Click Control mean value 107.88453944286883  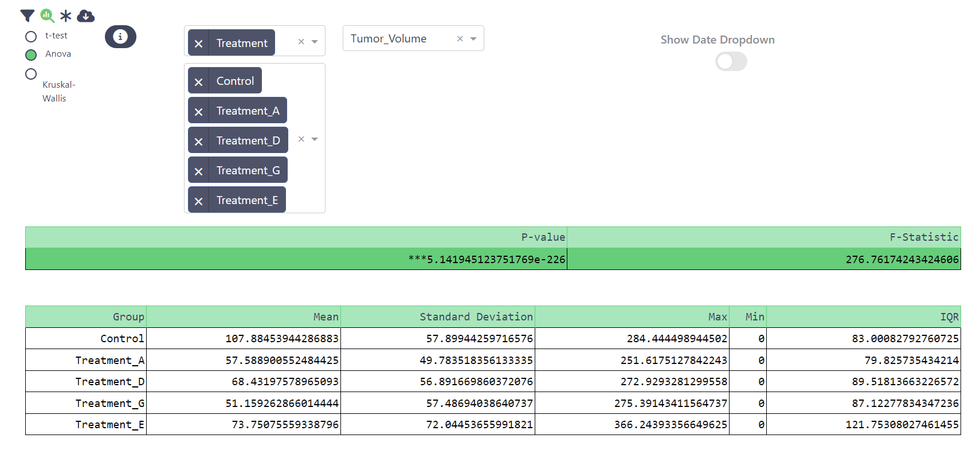(x=282, y=338)
